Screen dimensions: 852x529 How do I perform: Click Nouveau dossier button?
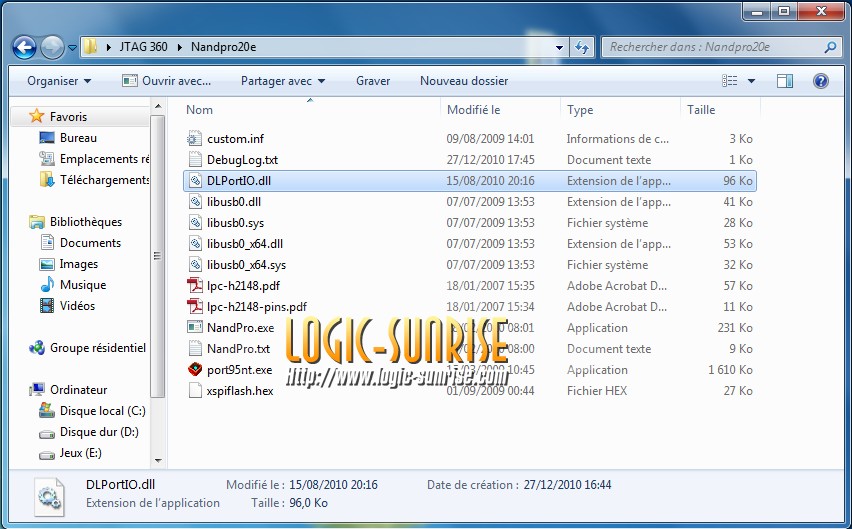click(464, 81)
